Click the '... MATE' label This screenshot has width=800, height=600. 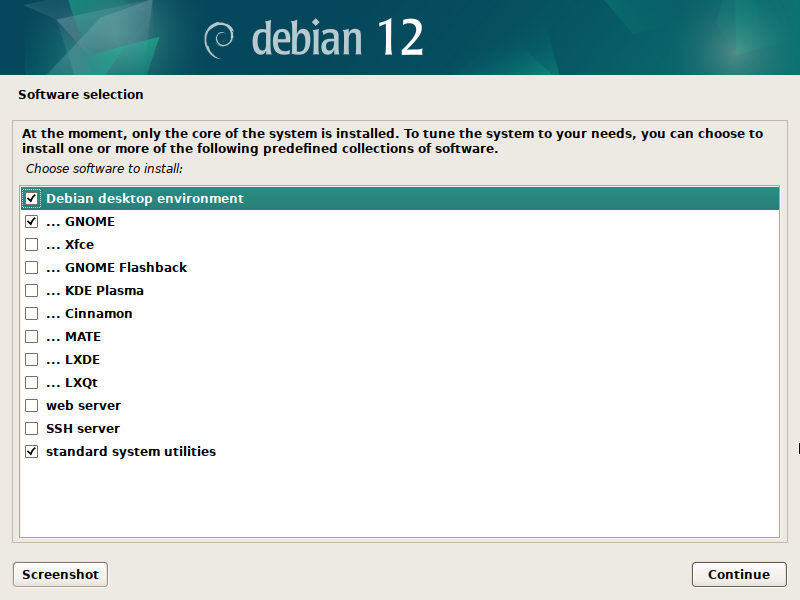(73, 336)
